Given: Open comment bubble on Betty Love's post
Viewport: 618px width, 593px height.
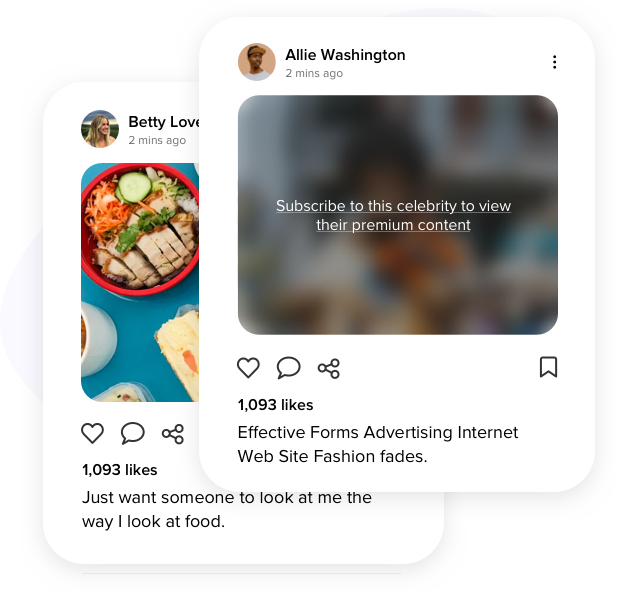Looking at the screenshot, I should 133,433.
